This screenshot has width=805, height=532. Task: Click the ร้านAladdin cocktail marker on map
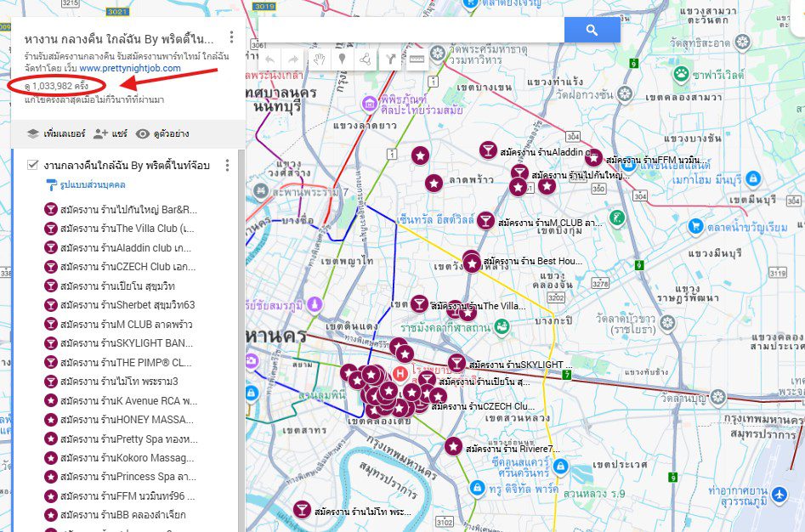488,150
